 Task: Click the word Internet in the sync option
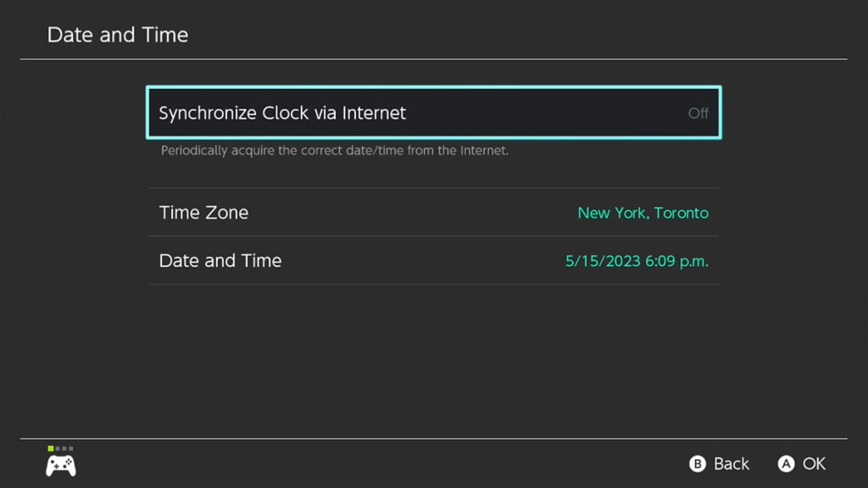[374, 113]
